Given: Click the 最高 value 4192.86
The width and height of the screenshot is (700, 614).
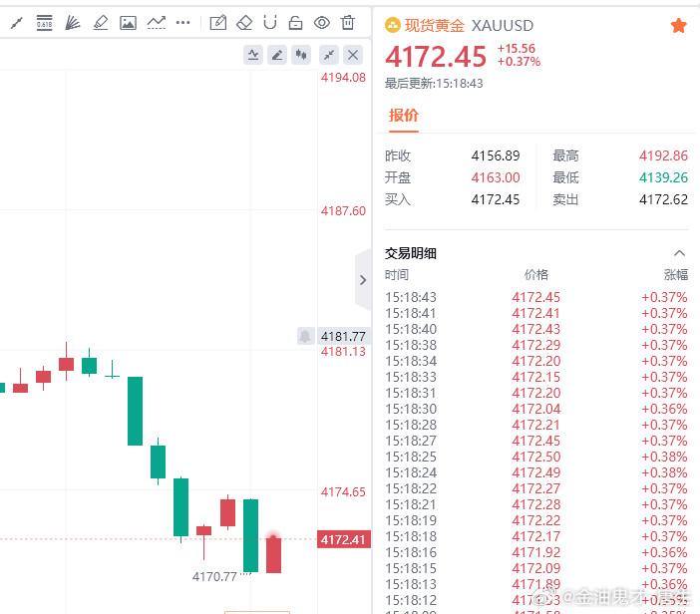Looking at the screenshot, I should [663, 155].
